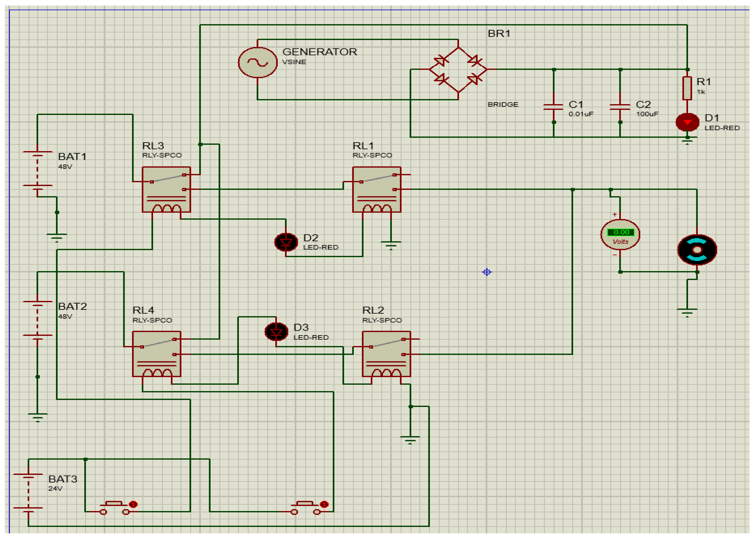The height and width of the screenshot is (538, 756).
Task: Select the D2 LED-RED diode
Action: pyautogui.click(x=286, y=242)
